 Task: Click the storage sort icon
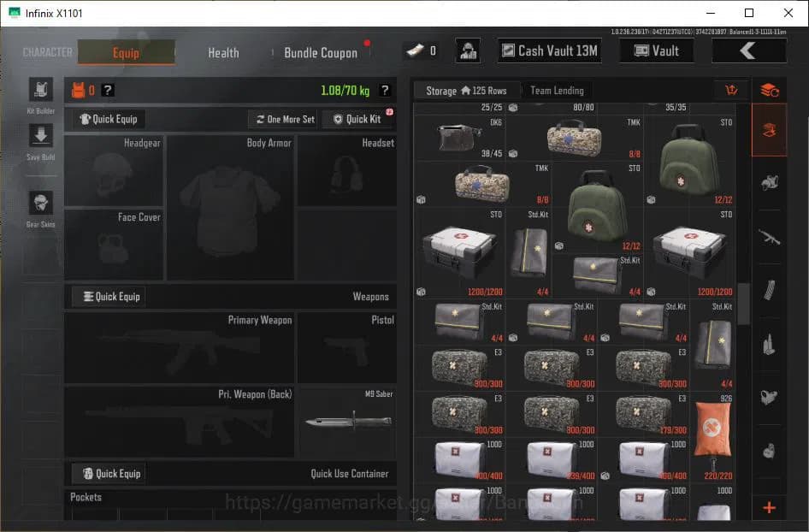coord(731,91)
